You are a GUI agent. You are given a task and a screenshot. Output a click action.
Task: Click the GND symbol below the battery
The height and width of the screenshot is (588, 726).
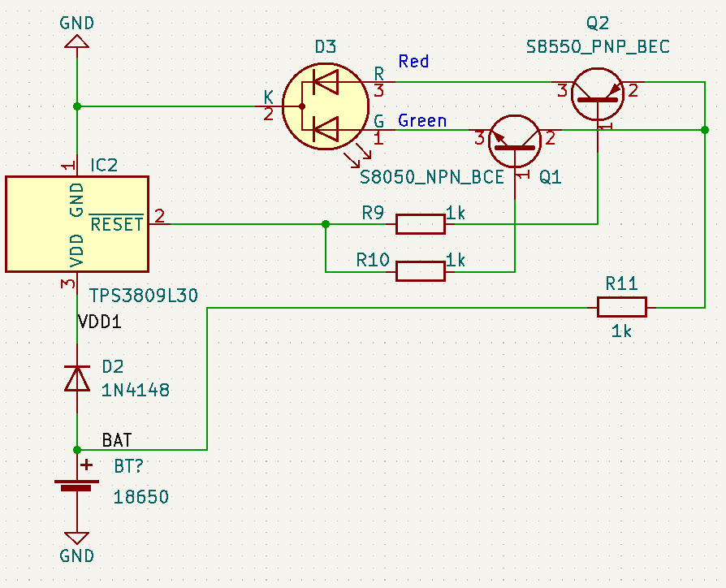pyautogui.click(x=76, y=538)
